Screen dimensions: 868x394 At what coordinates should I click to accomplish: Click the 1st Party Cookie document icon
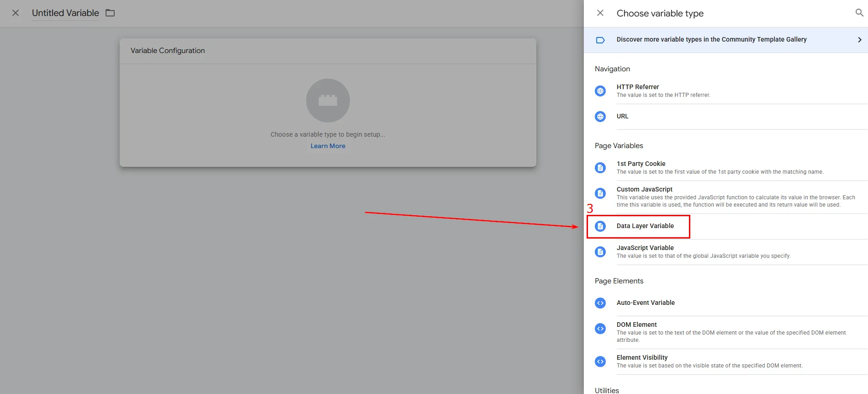click(x=600, y=168)
